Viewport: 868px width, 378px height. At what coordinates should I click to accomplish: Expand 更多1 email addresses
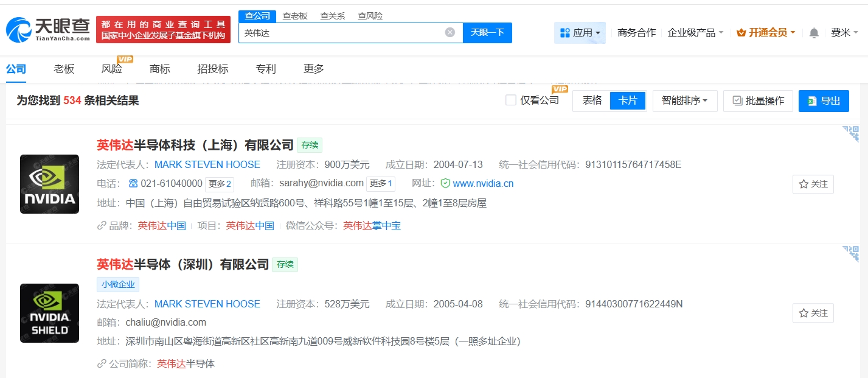(x=382, y=184)
